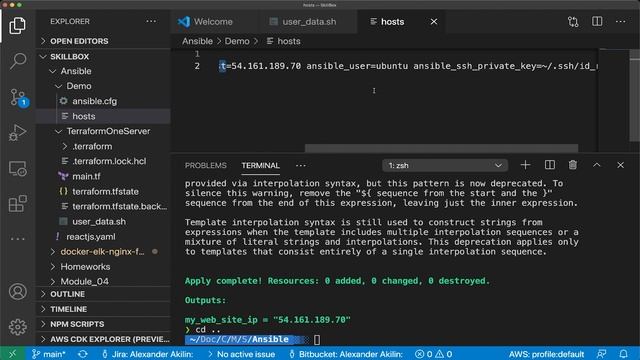Show additional activity bar views ellipsis
This screenshot has height=360, width=640.
(x=18, y=238)
